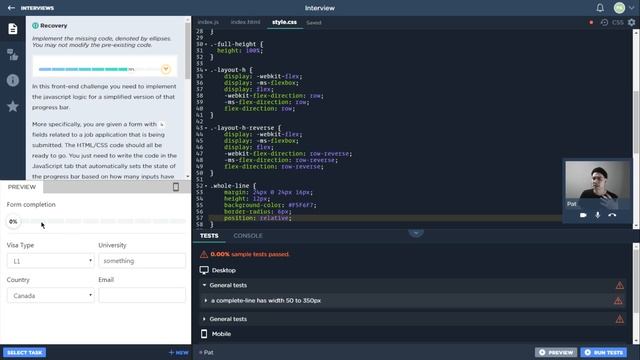Viewport: 640px width, 360px height.
Task: Click the 'Saved' status label
Action: [314, 22]
